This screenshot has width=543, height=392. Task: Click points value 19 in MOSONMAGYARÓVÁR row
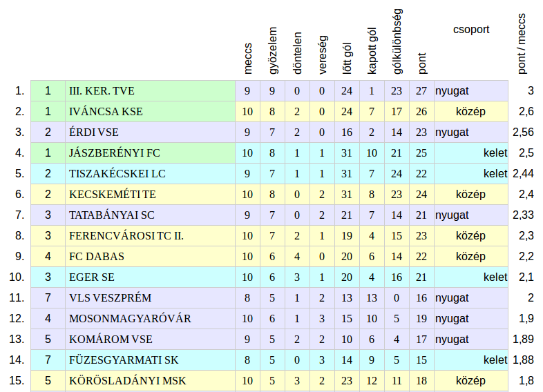click(421, 318)
